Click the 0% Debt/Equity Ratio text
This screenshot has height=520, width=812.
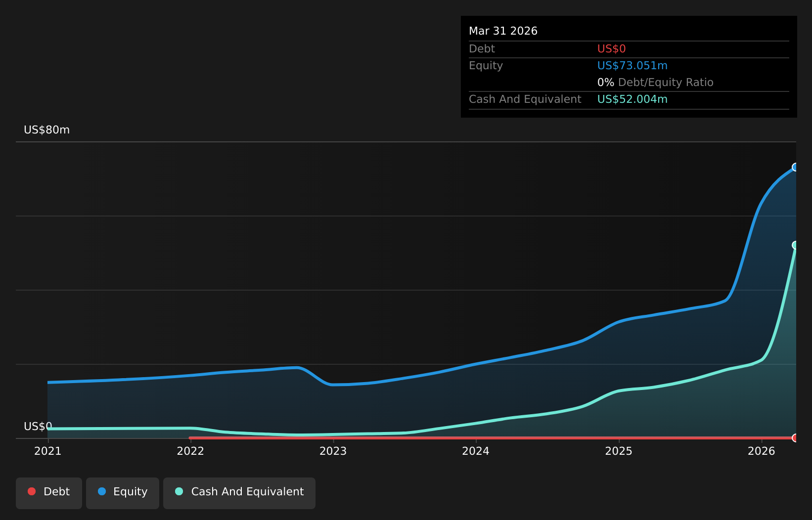coord(655,83)
